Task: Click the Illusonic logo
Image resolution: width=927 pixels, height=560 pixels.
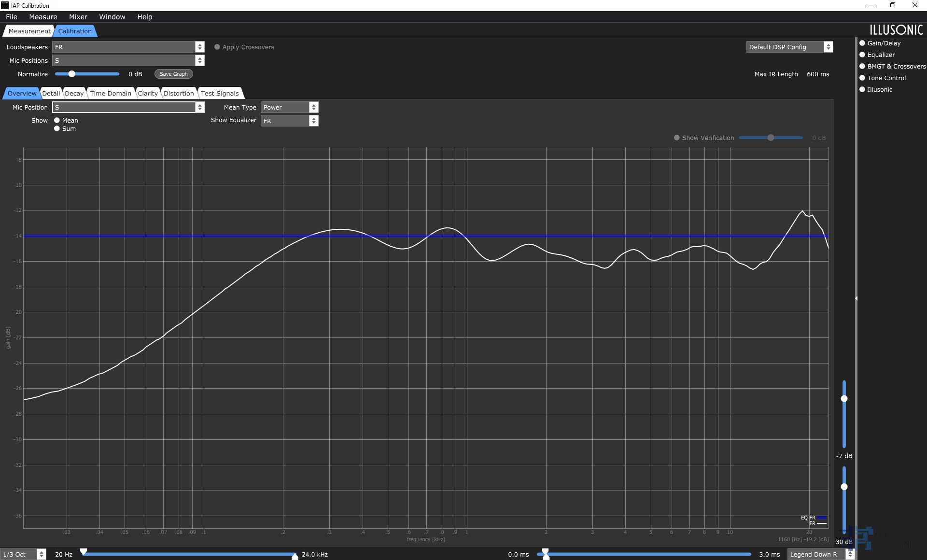Action: (x=896, y=30)
